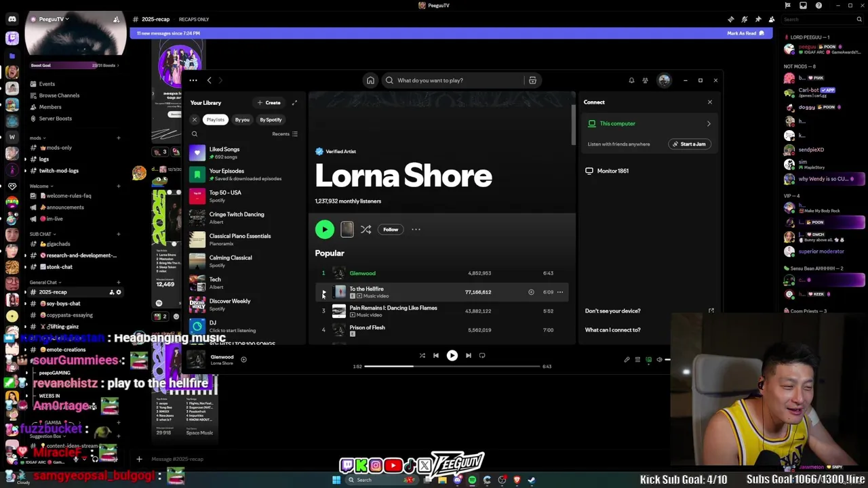Open the play queue
Image resolution: width=868 pixels, height=488 pixels.
(637, 360)
